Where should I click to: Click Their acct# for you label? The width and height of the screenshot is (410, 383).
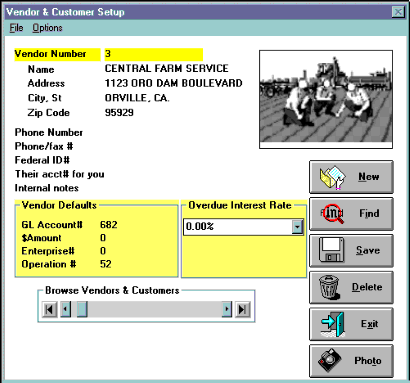59,174
